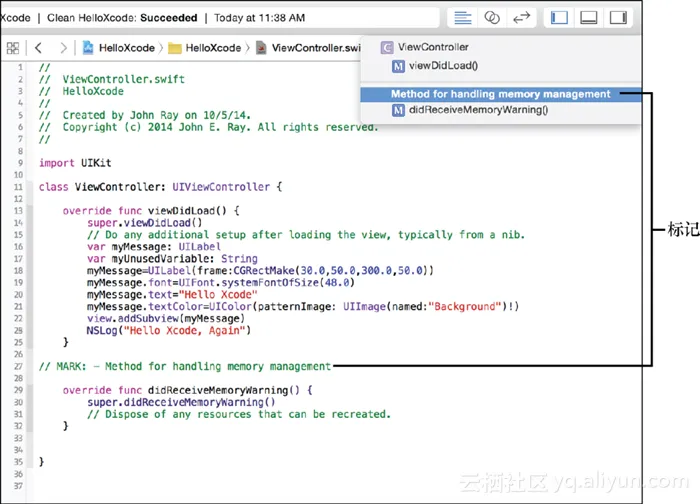Click the var myUnusedVariable: String line
The height and width of the screenshot is (504, 700).
[x=172, y=259]
